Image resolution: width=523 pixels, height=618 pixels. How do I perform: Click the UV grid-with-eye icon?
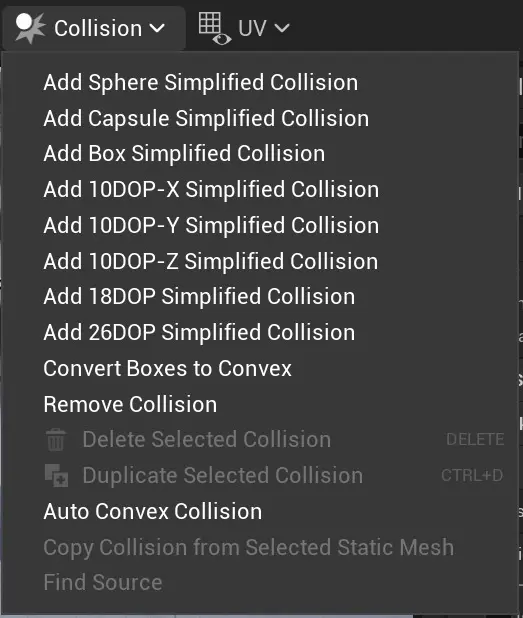point(214,28)
